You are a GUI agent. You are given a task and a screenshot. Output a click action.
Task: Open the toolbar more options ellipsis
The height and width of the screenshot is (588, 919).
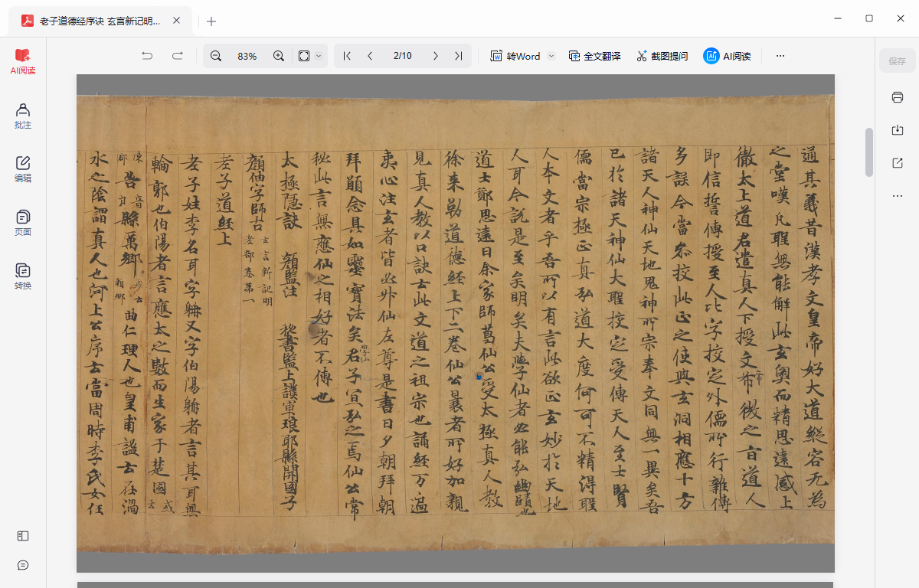[x=780, y=56]
